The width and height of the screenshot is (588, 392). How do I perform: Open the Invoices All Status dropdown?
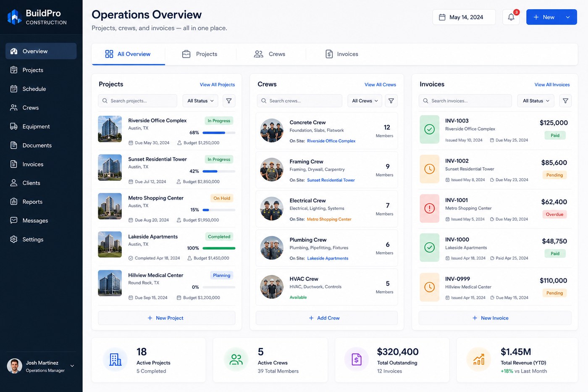(536, 101)
